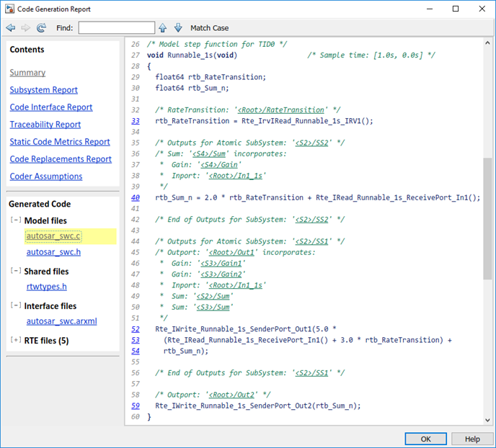The height and width of the screenshot is (448, 496).
Task: Open the Traceability Report link
Action: click(x=45, y=125)
